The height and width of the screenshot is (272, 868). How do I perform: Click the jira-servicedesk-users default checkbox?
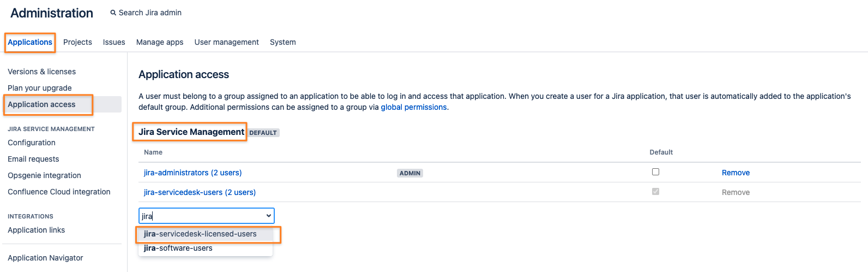[x=655, y=191]
